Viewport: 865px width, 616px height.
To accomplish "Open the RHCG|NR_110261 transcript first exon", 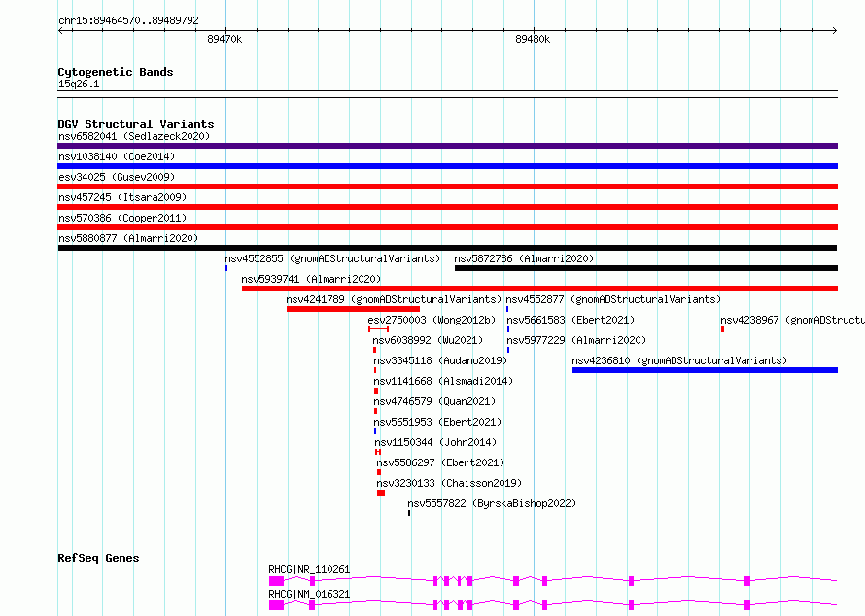I will point(276,581).
